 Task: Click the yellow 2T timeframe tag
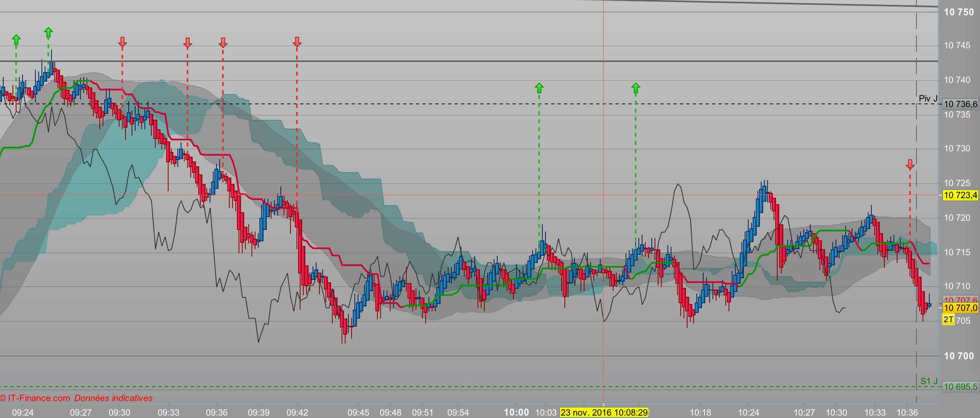[948, 320]
